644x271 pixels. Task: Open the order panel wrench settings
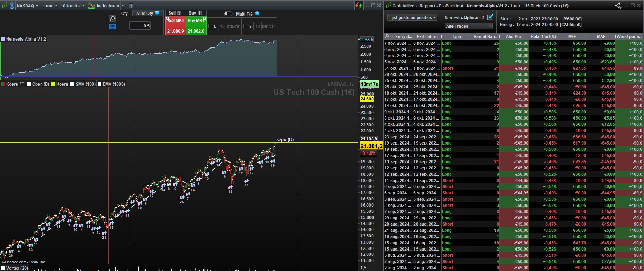point(112,18)
